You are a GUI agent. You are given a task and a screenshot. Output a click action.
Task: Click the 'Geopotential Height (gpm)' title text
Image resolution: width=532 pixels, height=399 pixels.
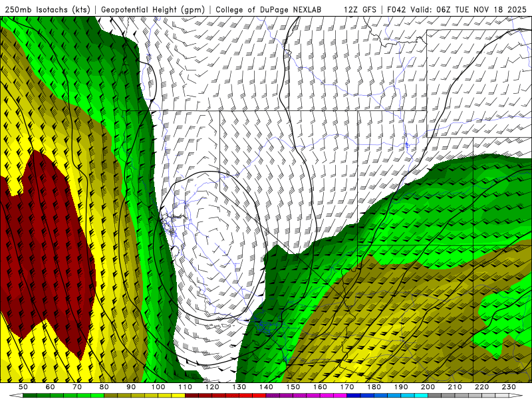pos(153,9)
